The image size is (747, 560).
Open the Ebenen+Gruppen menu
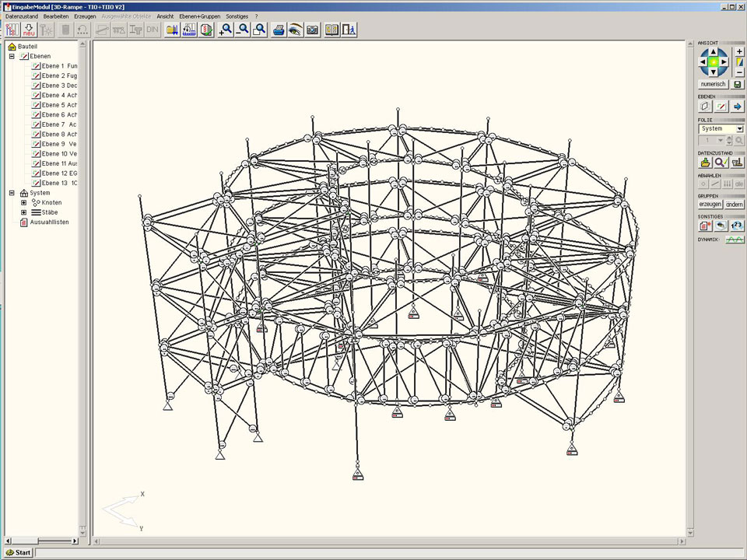(x=199, y=16)
